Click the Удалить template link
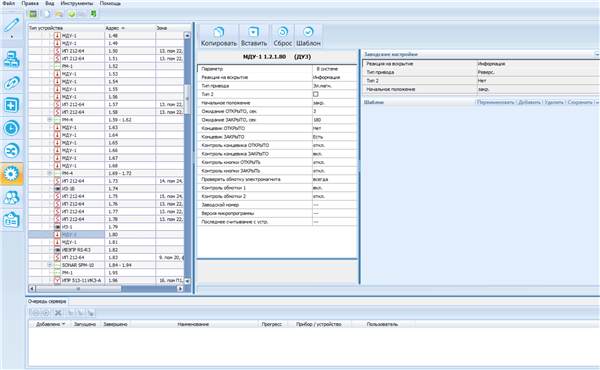The height and width of the screenshot is (370, 600). pos(554,102)
